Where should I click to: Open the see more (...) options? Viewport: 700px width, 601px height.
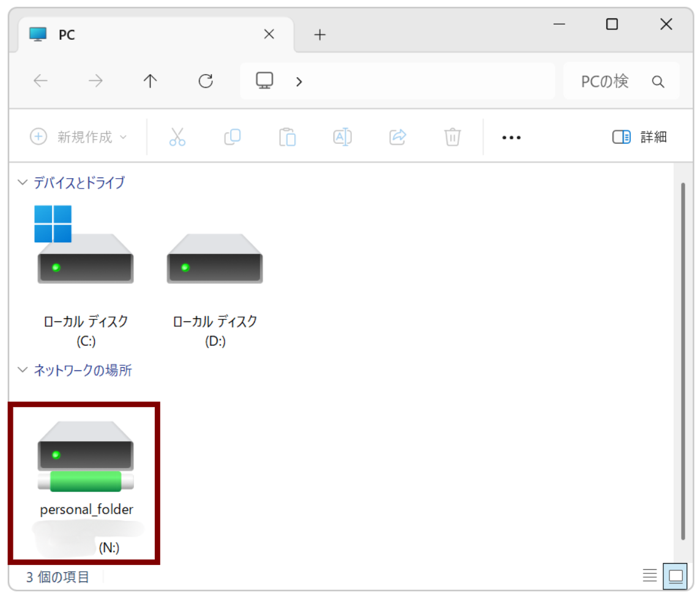(511, 137)
